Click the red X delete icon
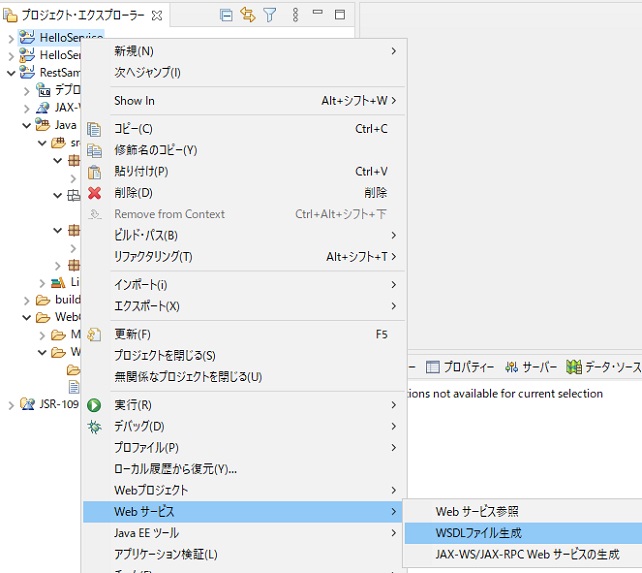Screen dimensions: 642x573 point(95,193)
